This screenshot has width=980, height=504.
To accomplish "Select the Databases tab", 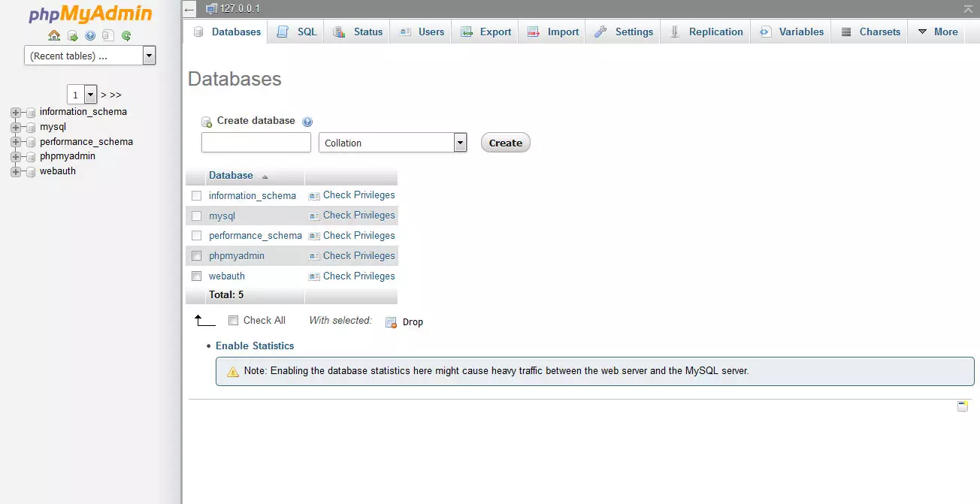I will point(226,32).
